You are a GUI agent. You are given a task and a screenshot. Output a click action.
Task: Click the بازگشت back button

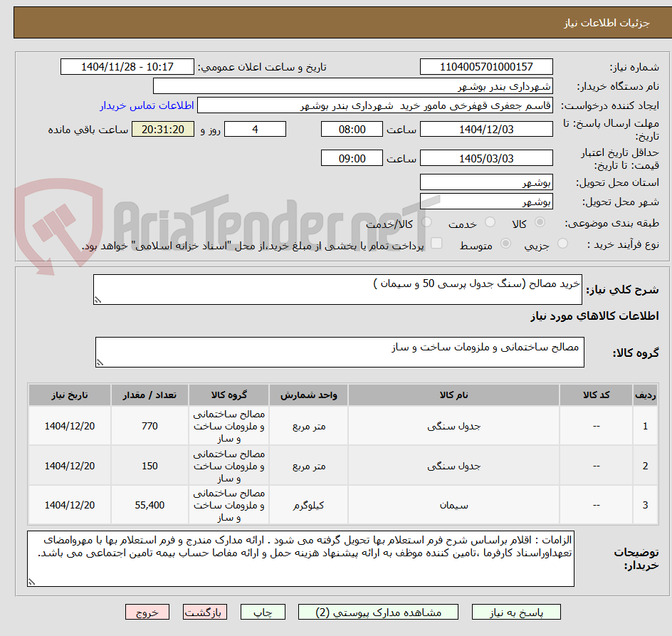pyautogui.click(x=205, y=612)
